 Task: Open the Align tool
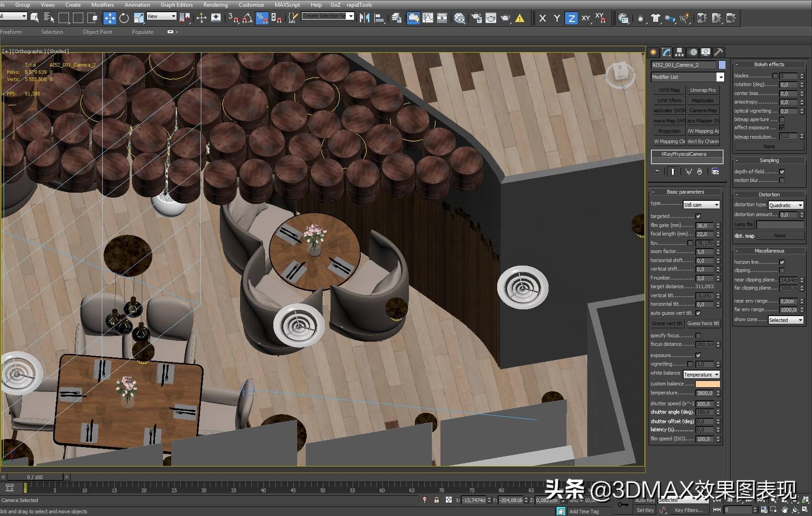(380, 18)
